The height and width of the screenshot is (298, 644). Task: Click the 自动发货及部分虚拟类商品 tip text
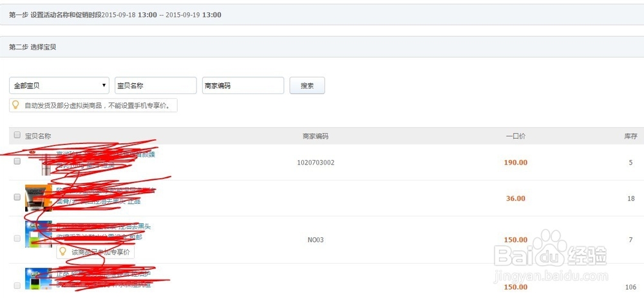click(99, 105)
